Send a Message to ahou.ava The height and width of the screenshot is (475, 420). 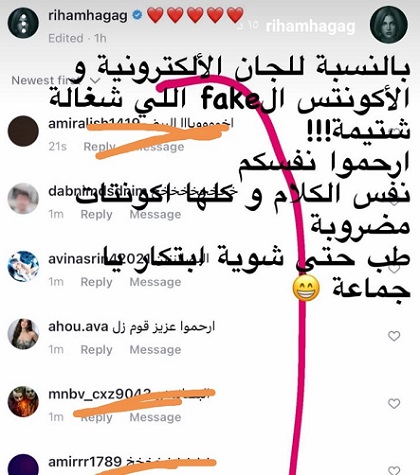[155, 350]
